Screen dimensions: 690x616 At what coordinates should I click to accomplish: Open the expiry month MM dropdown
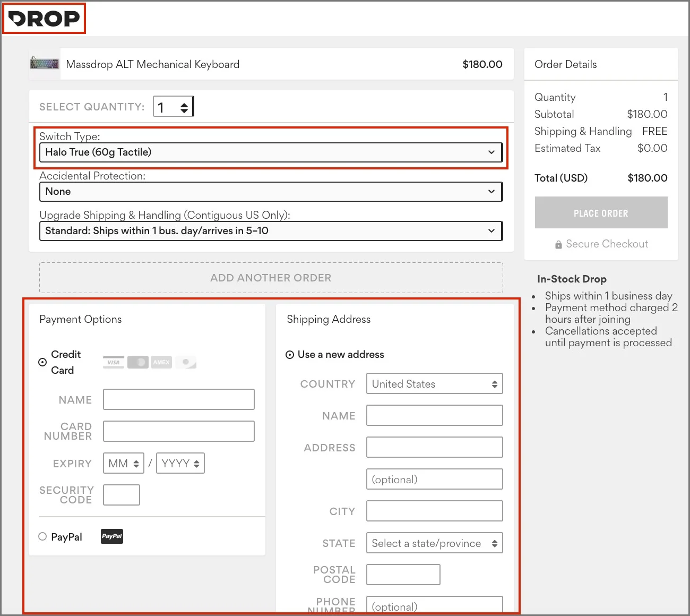click(x=124, y=463)
